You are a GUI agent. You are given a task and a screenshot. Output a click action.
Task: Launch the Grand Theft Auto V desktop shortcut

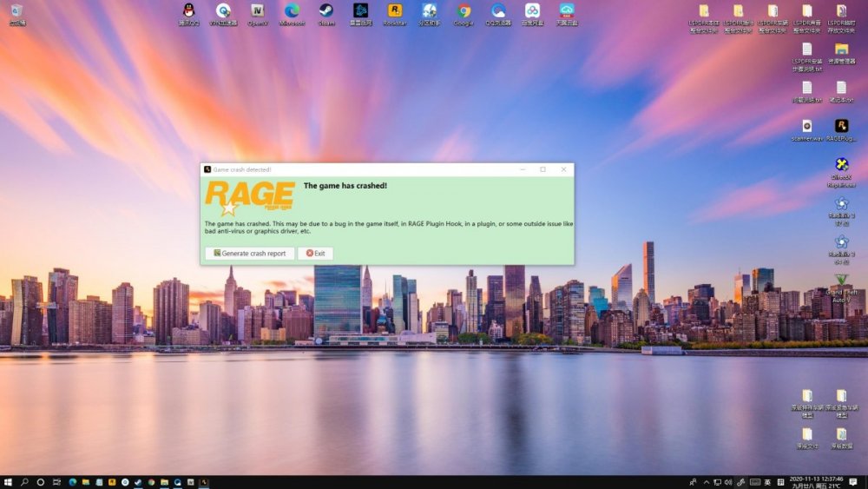841,288
